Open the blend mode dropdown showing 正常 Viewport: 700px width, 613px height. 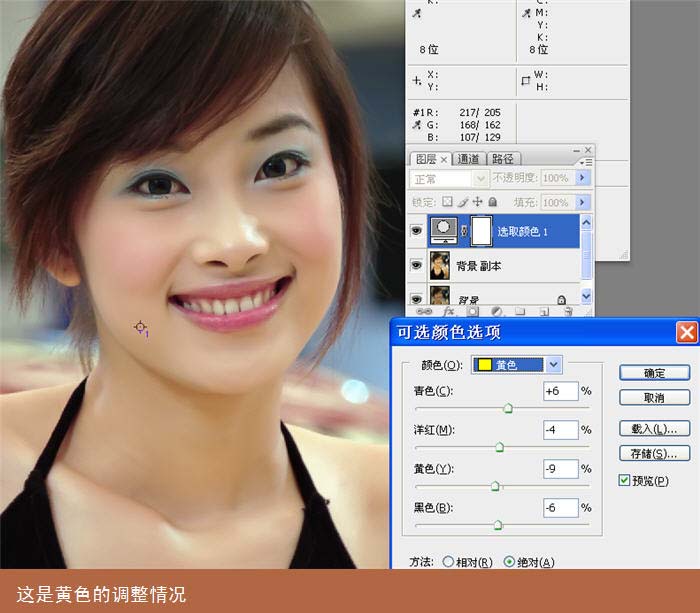tap(448, 179)
